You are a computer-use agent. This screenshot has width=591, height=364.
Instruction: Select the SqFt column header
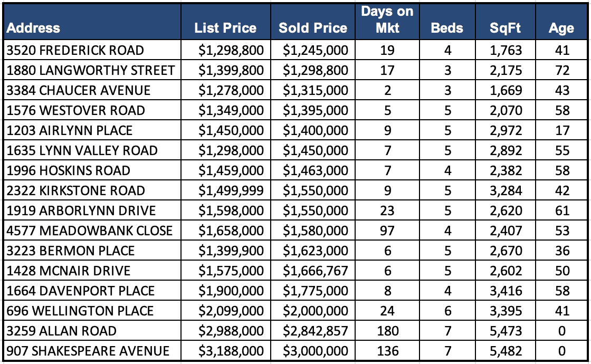[x=505, y=28]
